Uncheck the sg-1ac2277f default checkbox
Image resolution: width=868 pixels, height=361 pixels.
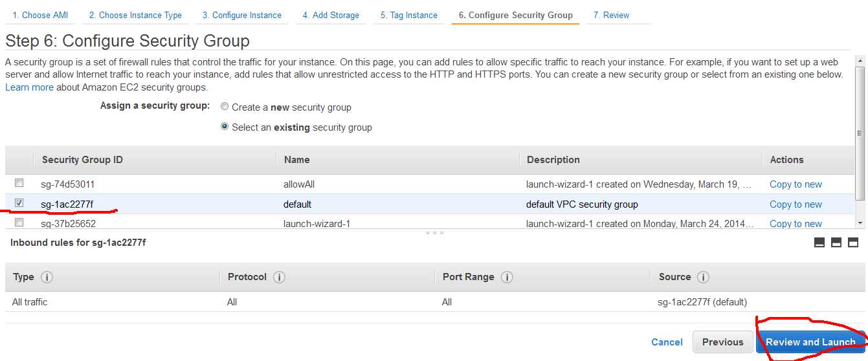(19, 203)
